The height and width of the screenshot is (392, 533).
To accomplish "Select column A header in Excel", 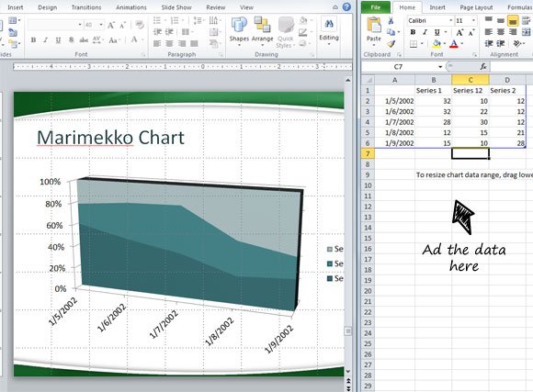I will click(x=394, y=80).
